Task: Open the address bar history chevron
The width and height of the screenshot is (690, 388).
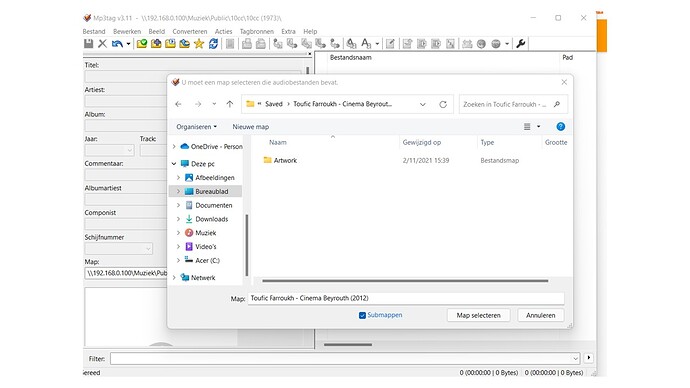Action: click(x=422, y=104)
